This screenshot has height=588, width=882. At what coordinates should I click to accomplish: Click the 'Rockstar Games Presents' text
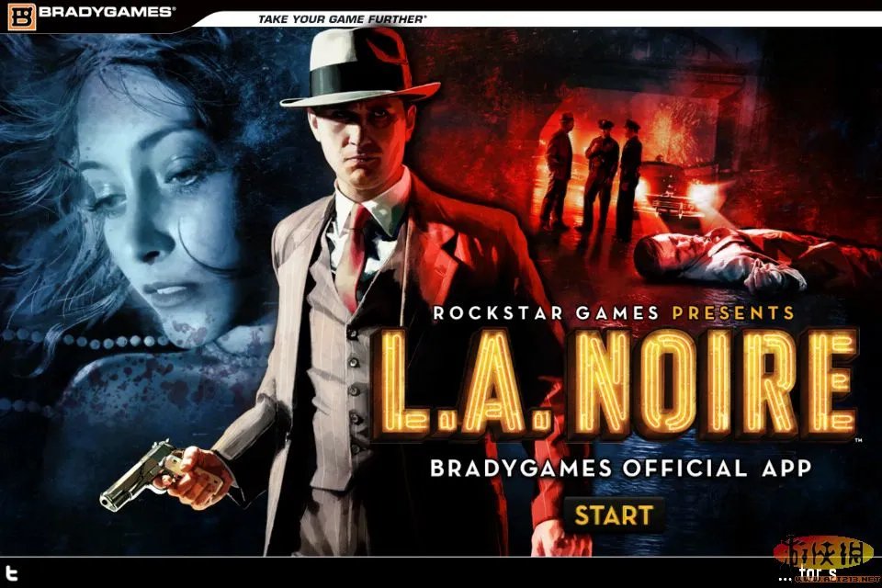[x=613, y=313]
